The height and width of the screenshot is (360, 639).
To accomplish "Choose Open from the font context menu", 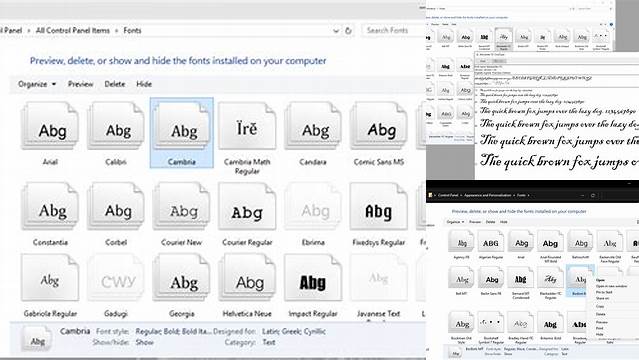I will [600, 280].
